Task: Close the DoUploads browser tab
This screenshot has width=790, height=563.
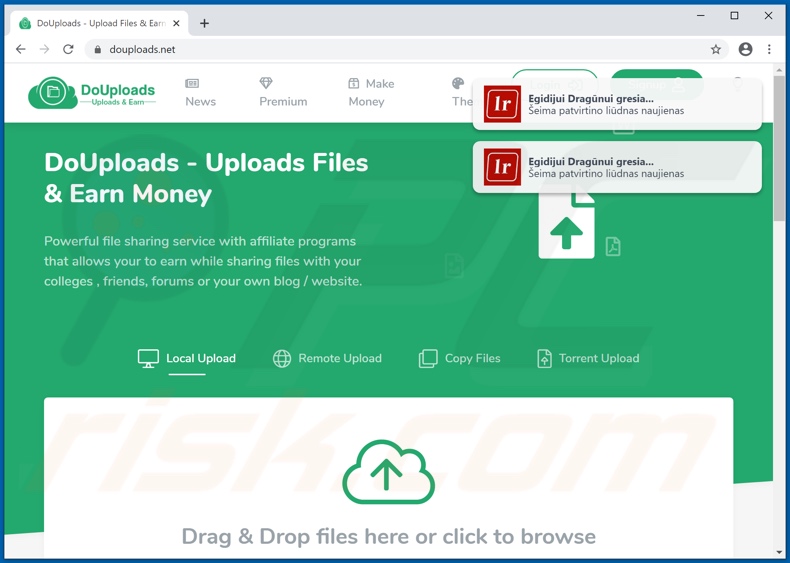Action: pyautogui.click(x=176, y=23)
